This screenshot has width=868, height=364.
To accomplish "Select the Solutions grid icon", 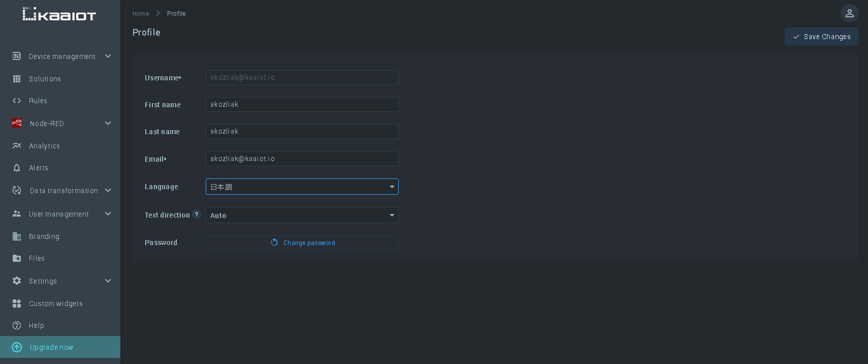I will coord(17,79).
